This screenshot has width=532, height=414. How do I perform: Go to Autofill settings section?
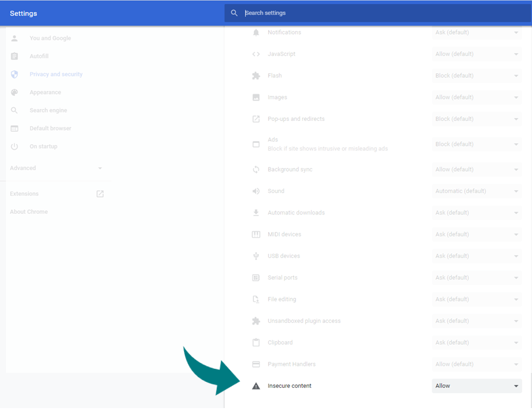39,56
